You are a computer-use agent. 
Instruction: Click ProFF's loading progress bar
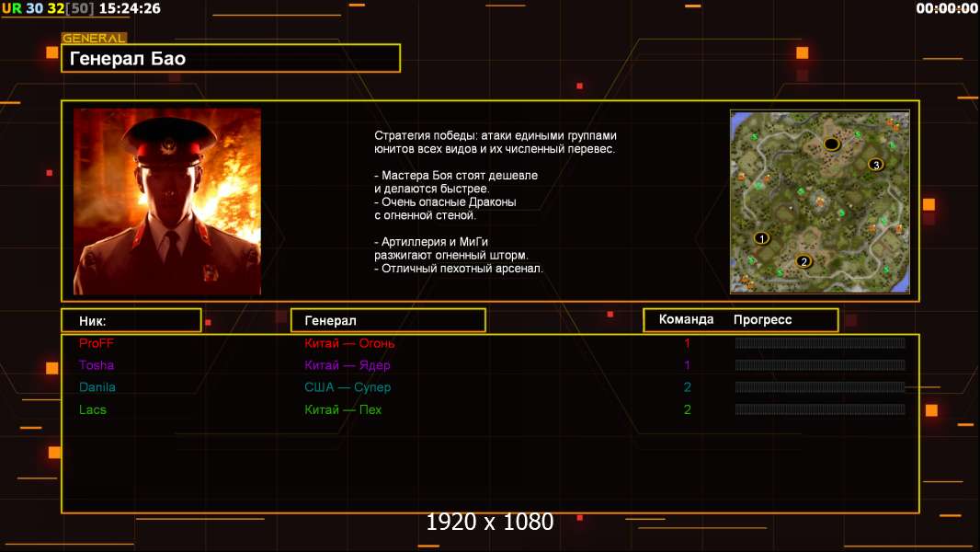[819, 343]
